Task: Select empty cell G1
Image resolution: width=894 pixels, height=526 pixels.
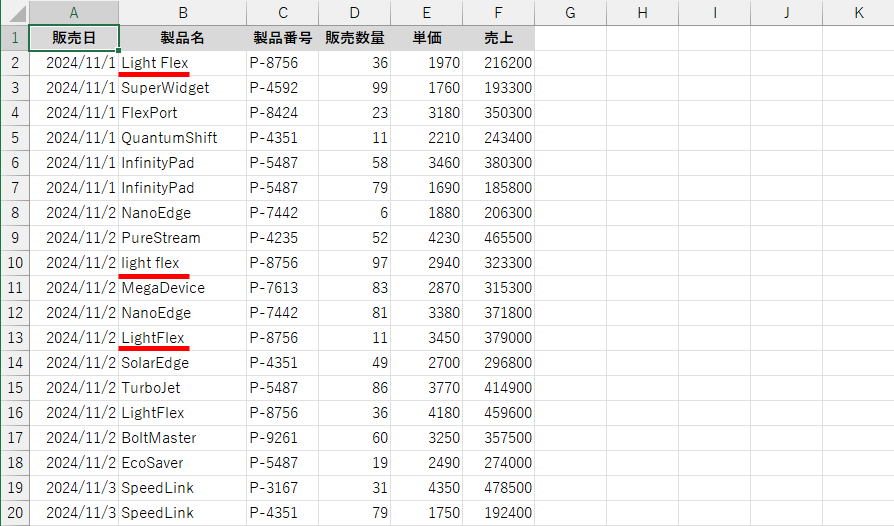Action: [570, 38]
